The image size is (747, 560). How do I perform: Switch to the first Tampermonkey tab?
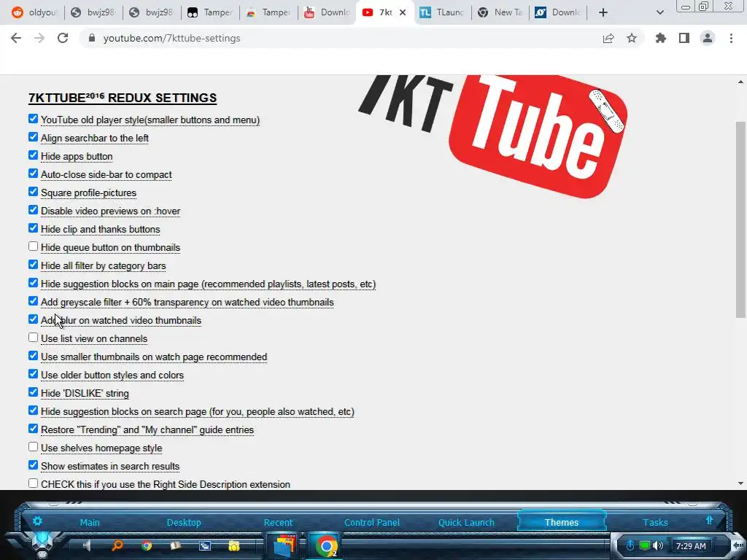[209, 12]
